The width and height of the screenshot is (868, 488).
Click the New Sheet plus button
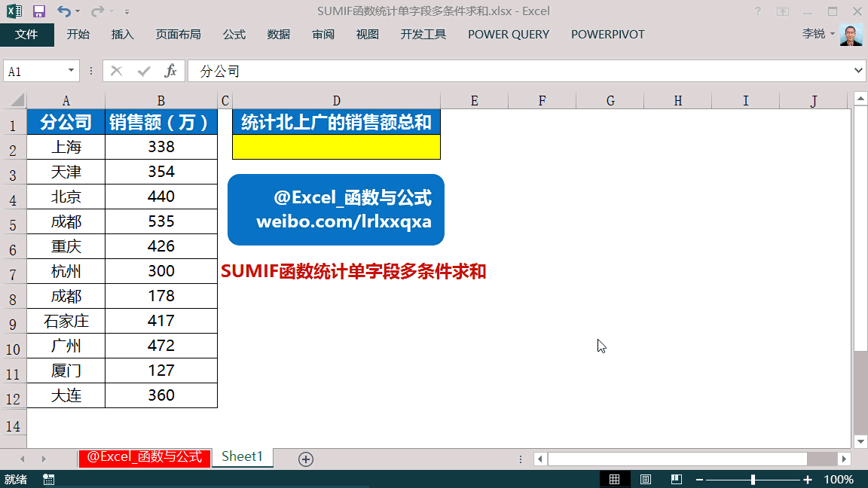point(305,457)
